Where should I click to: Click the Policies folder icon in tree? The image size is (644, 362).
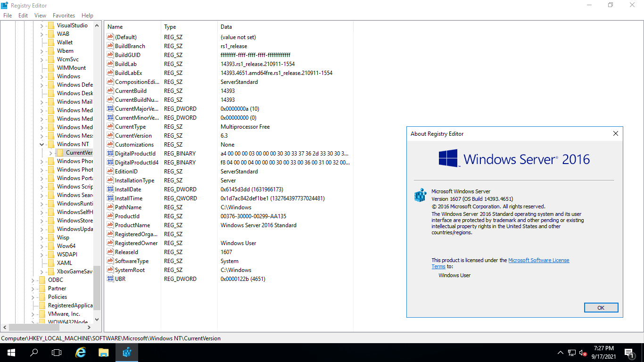pos(42,297)
